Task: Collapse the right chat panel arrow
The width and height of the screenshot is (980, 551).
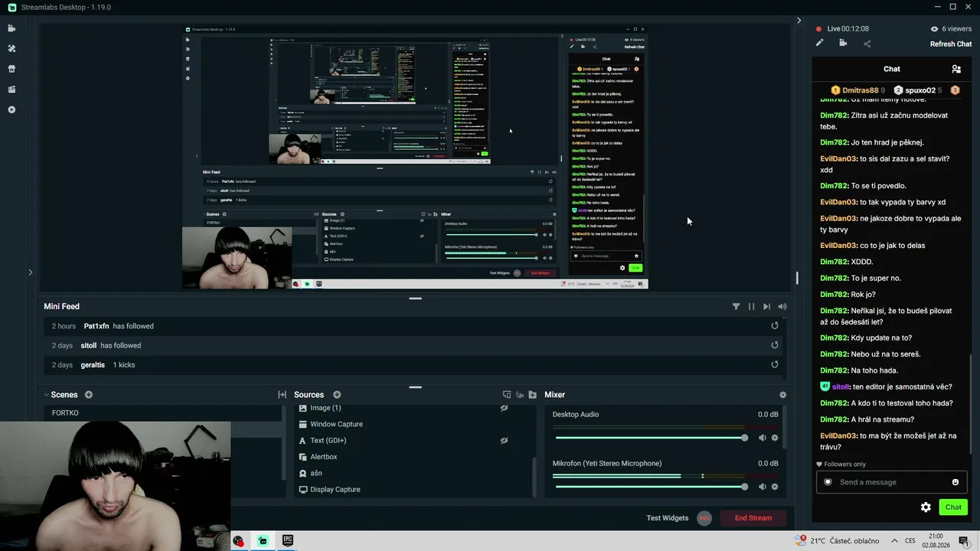Action: (x=799, y=21)
